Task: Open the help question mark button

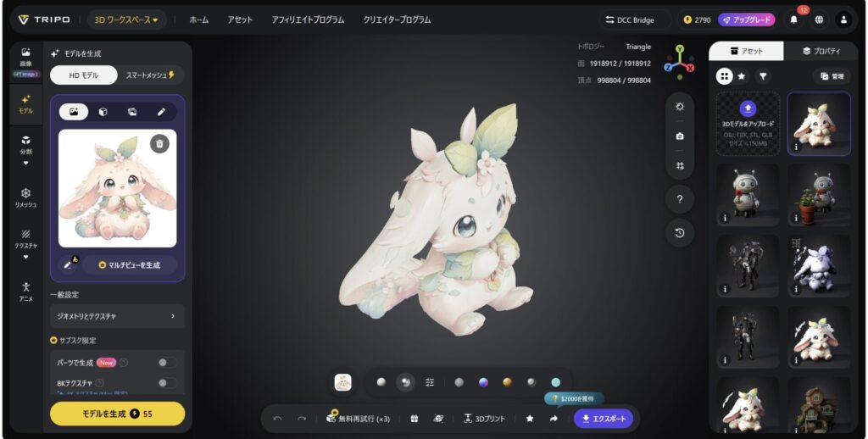Action: click(x=680, y=199)
